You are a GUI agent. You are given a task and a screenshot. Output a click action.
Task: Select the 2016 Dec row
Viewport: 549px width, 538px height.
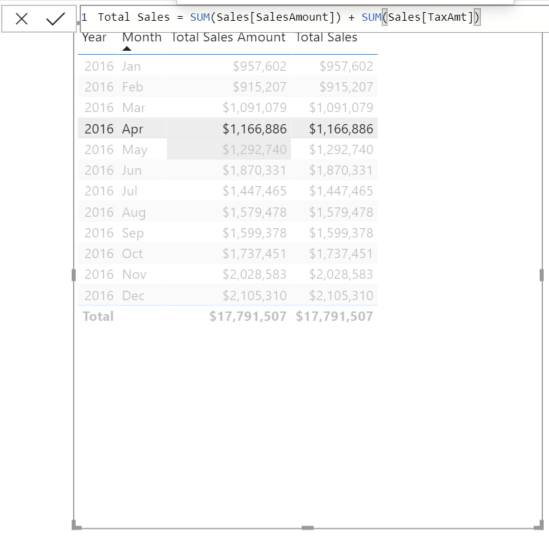coord(228,295)
